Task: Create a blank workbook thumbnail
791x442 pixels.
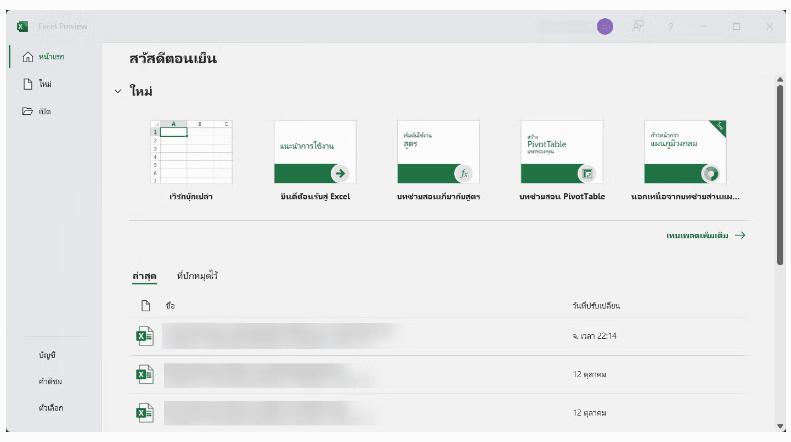Action: click(x=192, y=152)
